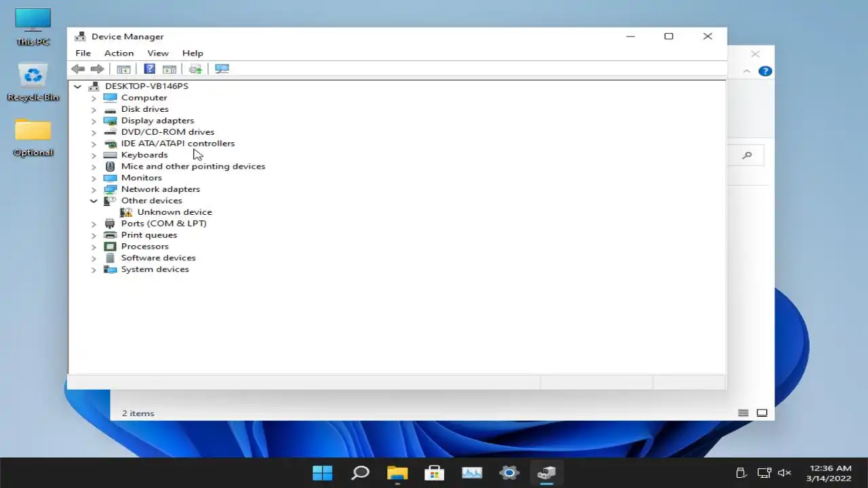Viewport: 868px width, 488px height.
Task: Open Recycle Bin desktop icon
Action: pos(33,82)
